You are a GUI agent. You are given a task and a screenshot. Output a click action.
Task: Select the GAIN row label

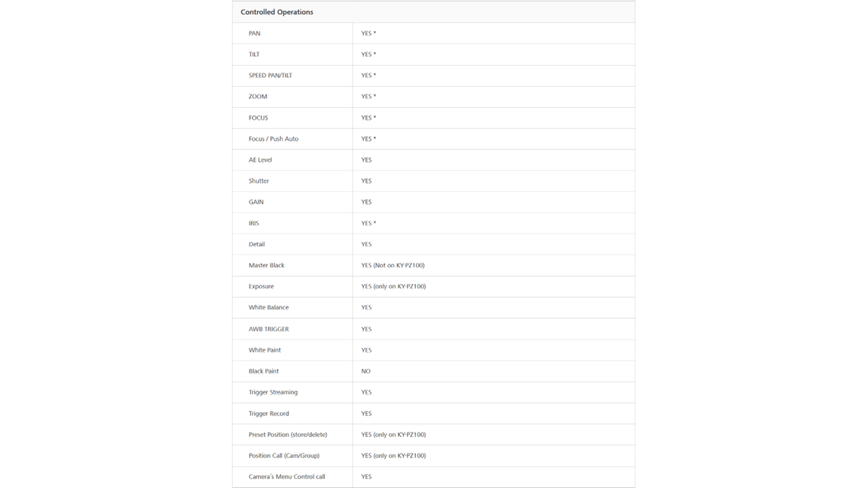(256, 202)
